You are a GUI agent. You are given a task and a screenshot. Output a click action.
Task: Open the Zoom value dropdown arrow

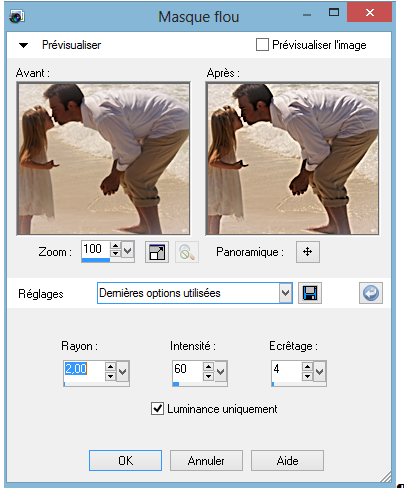(x=127, y=250)
